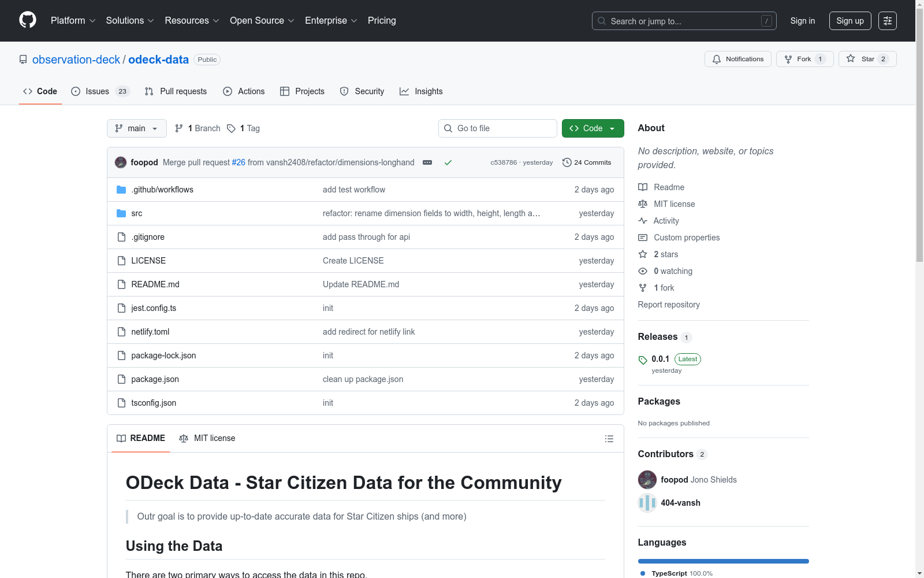The image size is (924, 578).
Task: Open foopod contributor avatar
Action: pos(647,480)
